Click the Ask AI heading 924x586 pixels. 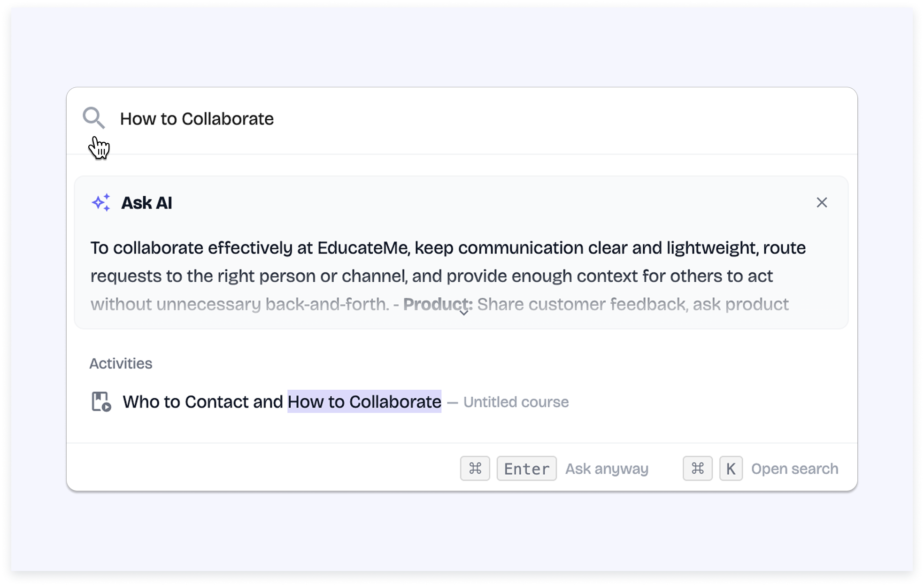(146, 203)
